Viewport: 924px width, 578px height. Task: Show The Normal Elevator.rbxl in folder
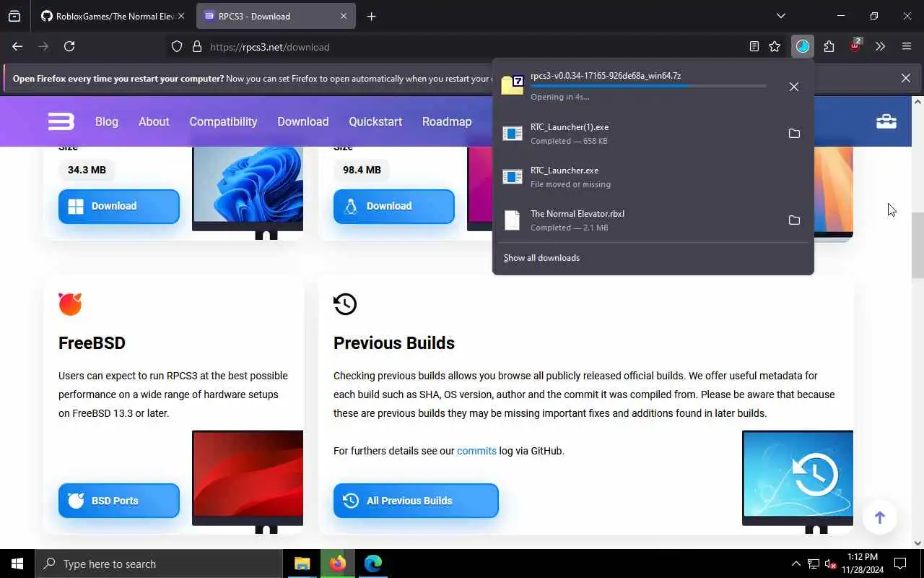tap(794, 220)
